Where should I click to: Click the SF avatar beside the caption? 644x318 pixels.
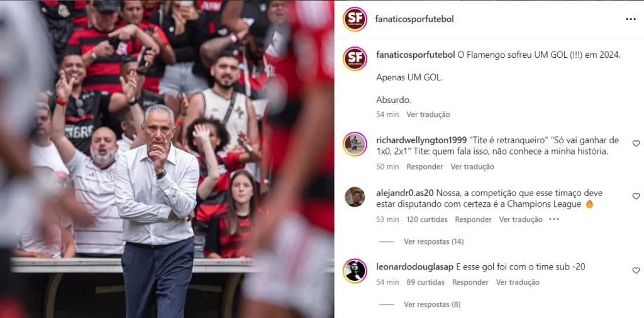point(355,58)
